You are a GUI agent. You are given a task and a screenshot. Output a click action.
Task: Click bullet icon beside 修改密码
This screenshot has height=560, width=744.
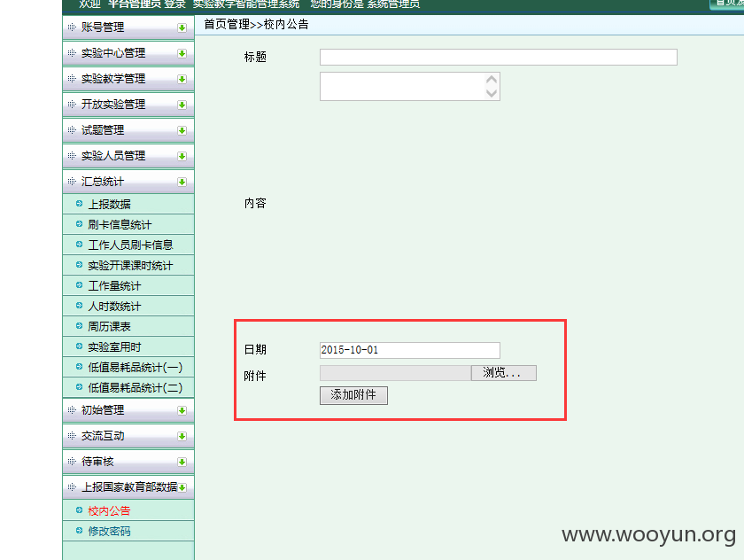pos(79,531)
